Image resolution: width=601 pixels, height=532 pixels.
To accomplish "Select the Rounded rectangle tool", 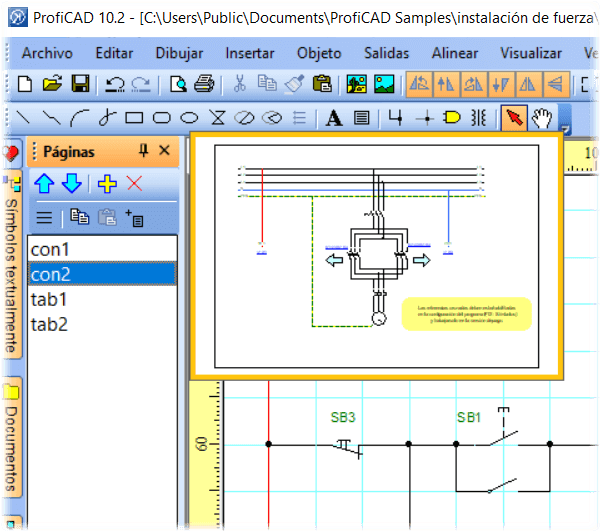I will click(x=162, y=118).
